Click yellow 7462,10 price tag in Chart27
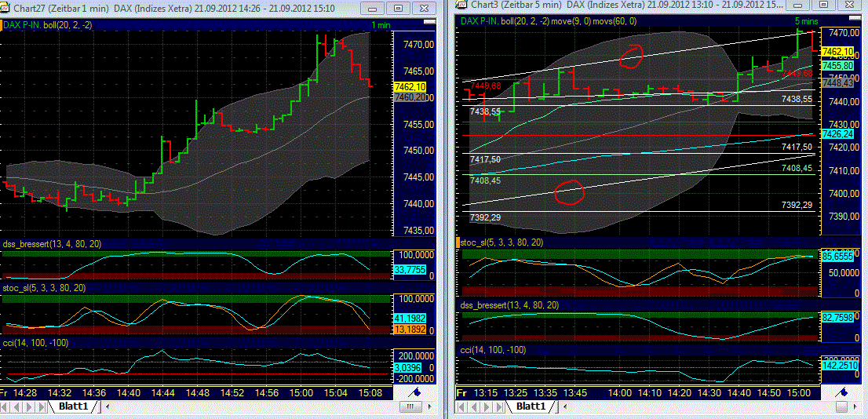The width and height of the screenshot is (868, 419). pyautogui.click(x=410, y=87)
